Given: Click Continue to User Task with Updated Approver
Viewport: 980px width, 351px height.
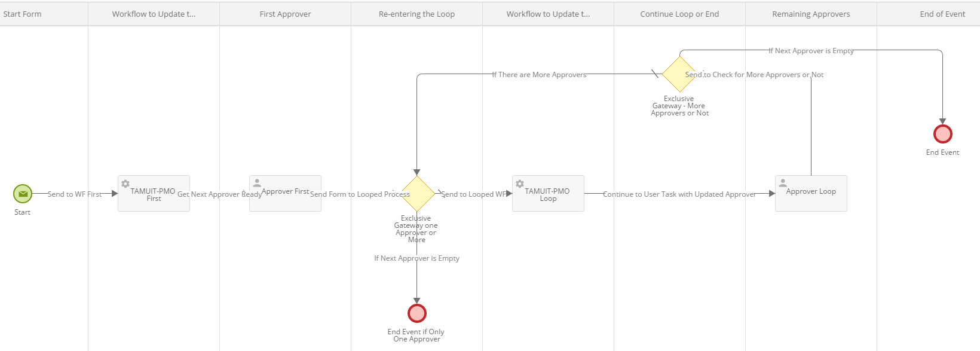Looking at the screenshot, I should click(x=679, y=194).
